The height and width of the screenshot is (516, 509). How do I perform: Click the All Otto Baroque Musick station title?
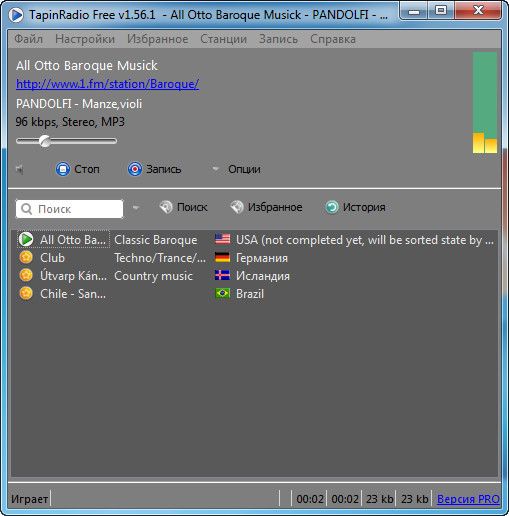[x=87, y=66]
